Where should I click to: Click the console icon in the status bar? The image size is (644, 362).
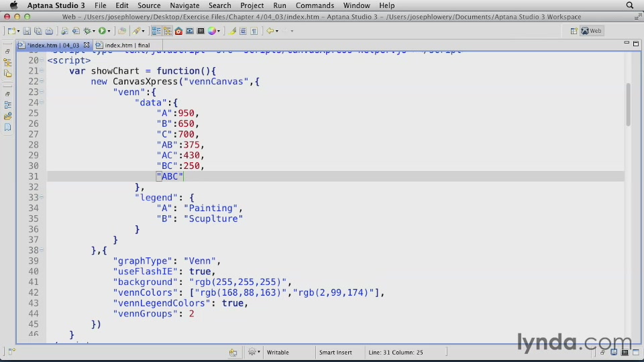click(625, 352)
